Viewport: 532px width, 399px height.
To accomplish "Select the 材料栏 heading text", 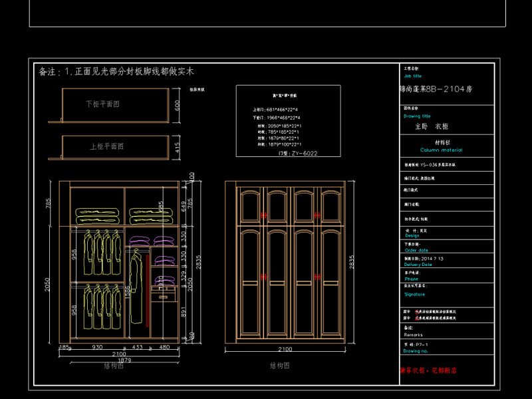I will pos(442,142).
